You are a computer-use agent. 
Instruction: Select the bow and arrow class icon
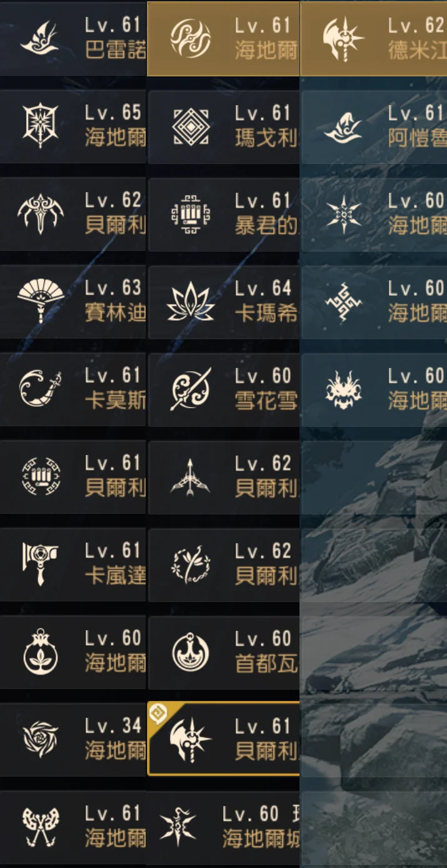coord(191,477)
